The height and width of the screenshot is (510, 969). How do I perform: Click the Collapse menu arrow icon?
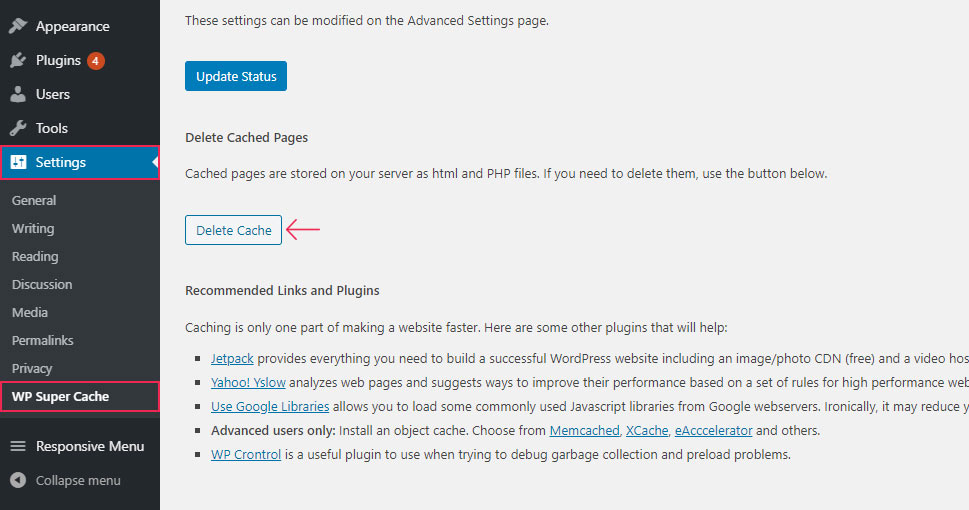[18, 480]
